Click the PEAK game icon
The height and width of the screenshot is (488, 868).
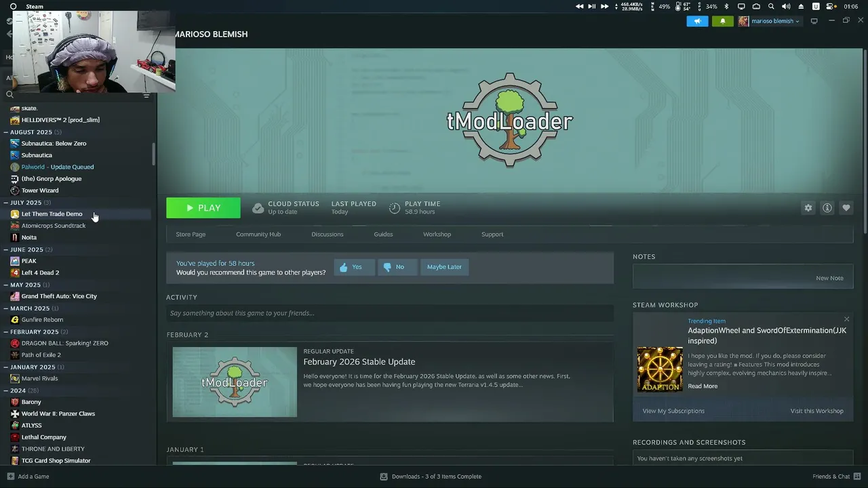pos(15,261)
